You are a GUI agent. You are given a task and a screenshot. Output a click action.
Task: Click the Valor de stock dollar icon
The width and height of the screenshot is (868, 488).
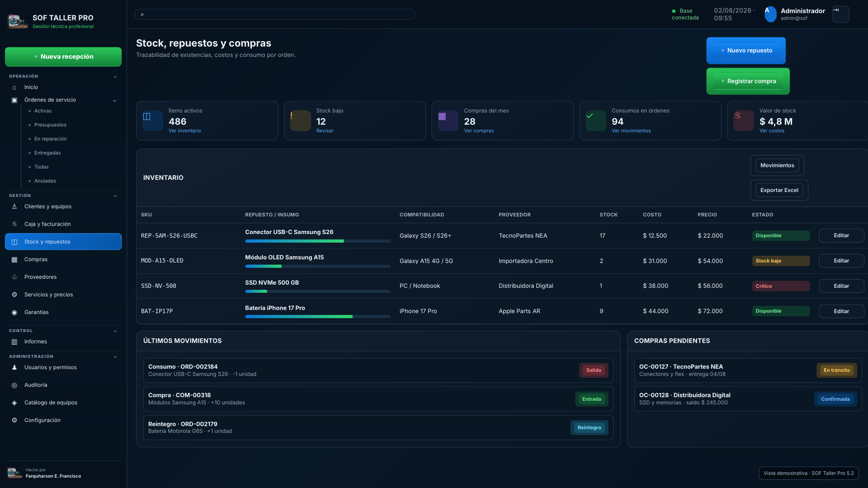pyautogui.click(x=743, y=121)
